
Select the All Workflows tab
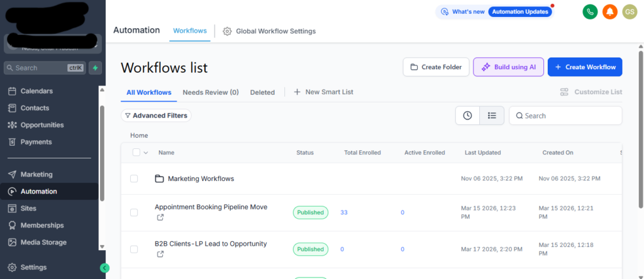tap(148, 92)
